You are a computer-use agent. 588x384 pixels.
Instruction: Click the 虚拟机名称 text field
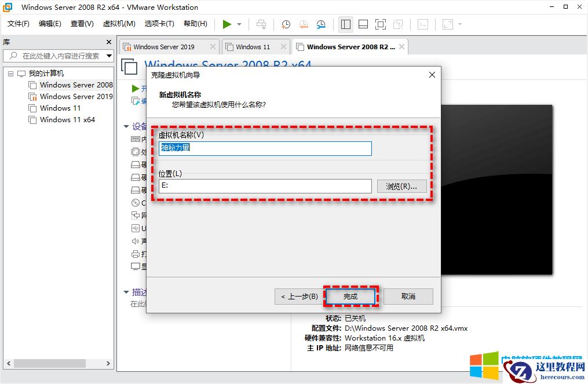(x=265, y=148)
